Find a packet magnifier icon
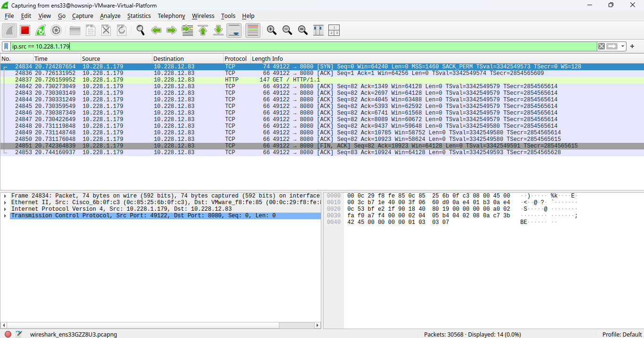644x338 pixels. click(x=141, y=30)
